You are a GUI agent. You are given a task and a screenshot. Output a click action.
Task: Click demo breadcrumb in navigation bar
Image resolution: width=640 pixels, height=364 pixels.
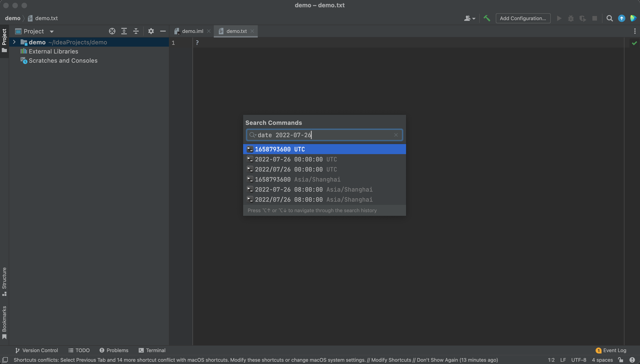click(13, 18)
